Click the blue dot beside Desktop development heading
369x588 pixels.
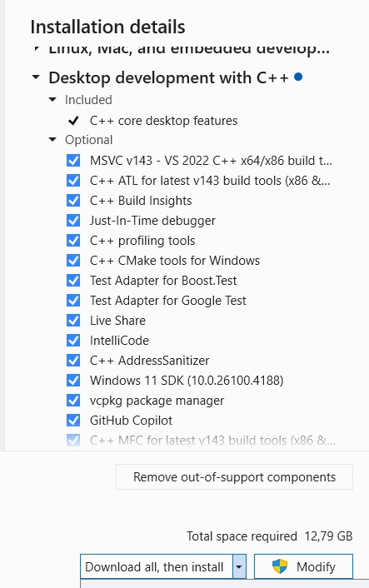click(x=298, y=77)
